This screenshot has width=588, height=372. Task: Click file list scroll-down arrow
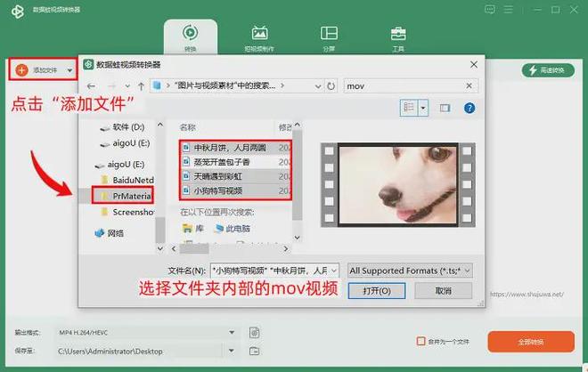click(x=298, y=238)
